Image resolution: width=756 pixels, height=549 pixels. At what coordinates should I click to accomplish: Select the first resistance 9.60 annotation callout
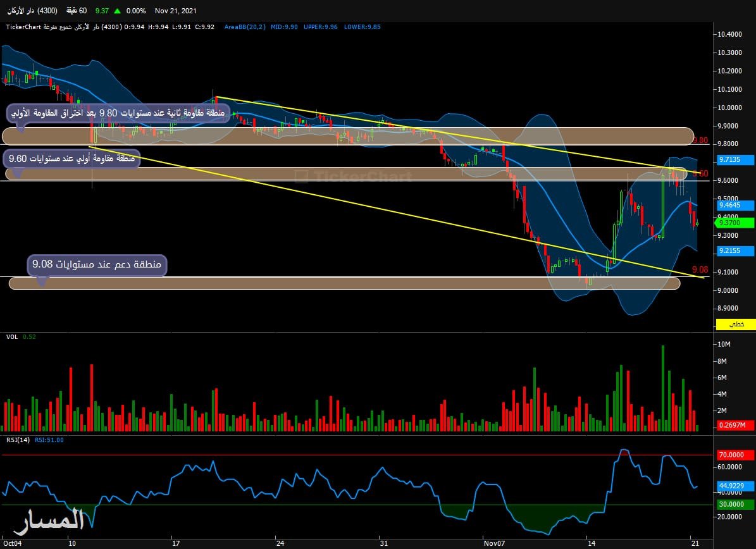(72, 158)
